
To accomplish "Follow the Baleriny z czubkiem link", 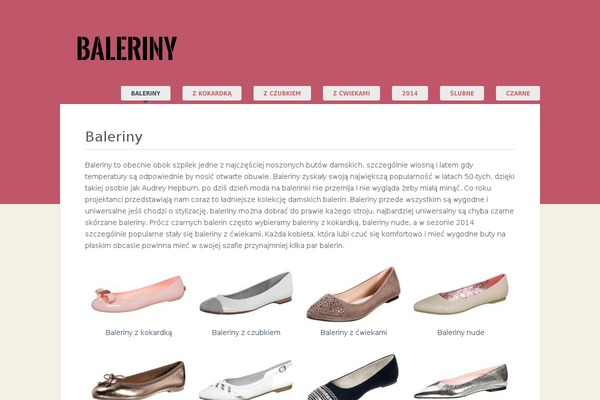I will 246,333.
